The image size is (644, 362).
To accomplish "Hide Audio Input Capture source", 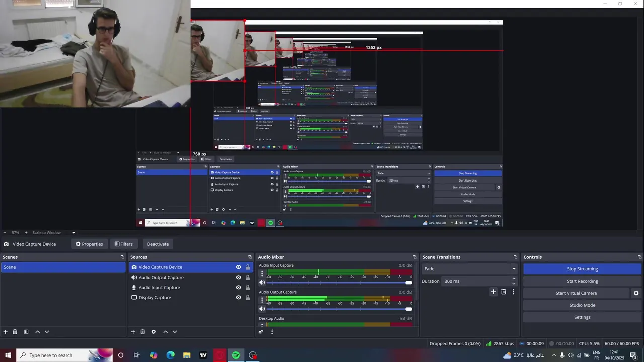I will [239, 288].
